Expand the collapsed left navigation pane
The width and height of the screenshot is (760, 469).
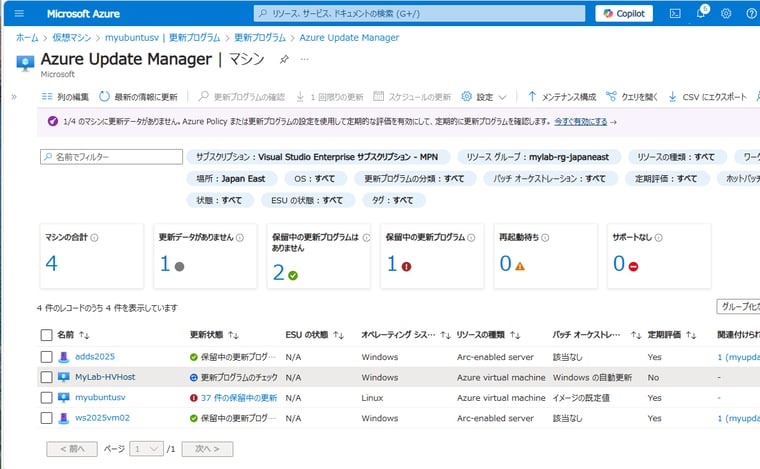tap(14, 97)
